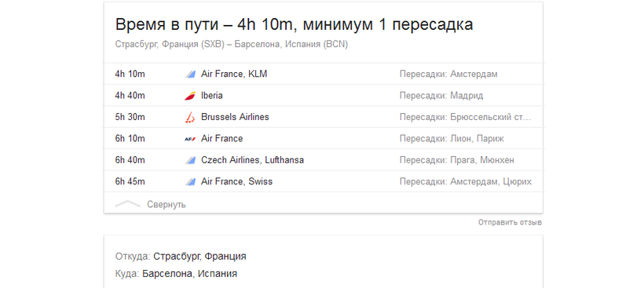The height and width of the screenshot is (288, 644).
Task: Click Пересадки: Амстердам transfer text
Action: click(448, 75)
